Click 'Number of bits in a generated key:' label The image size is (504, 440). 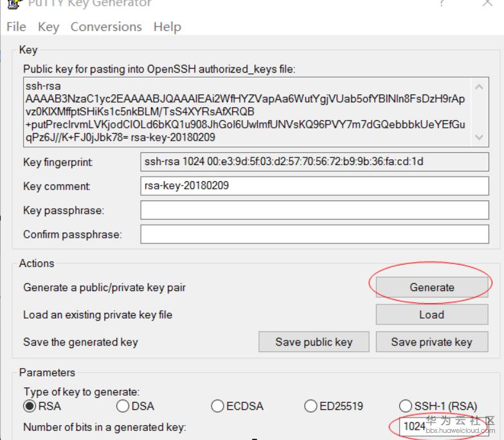105,427
